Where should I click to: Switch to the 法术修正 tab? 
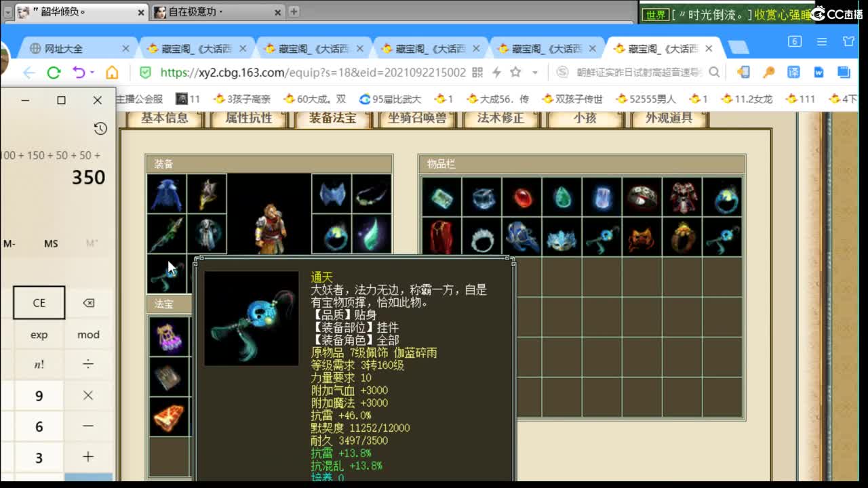(x=500, y=118)
